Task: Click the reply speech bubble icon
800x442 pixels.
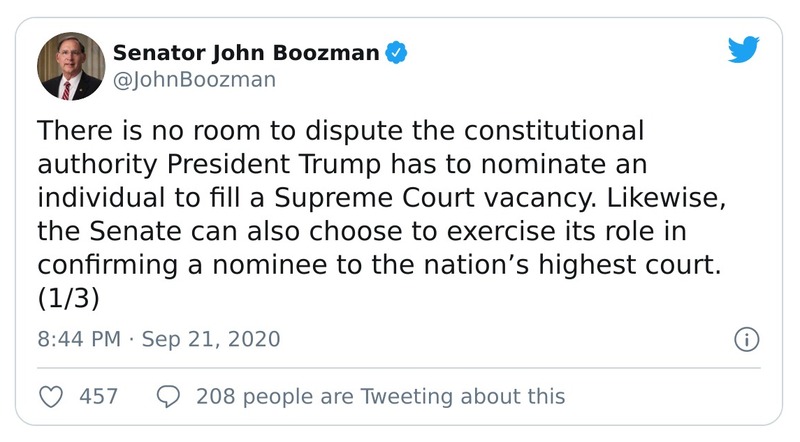Action: pos(168,396)
